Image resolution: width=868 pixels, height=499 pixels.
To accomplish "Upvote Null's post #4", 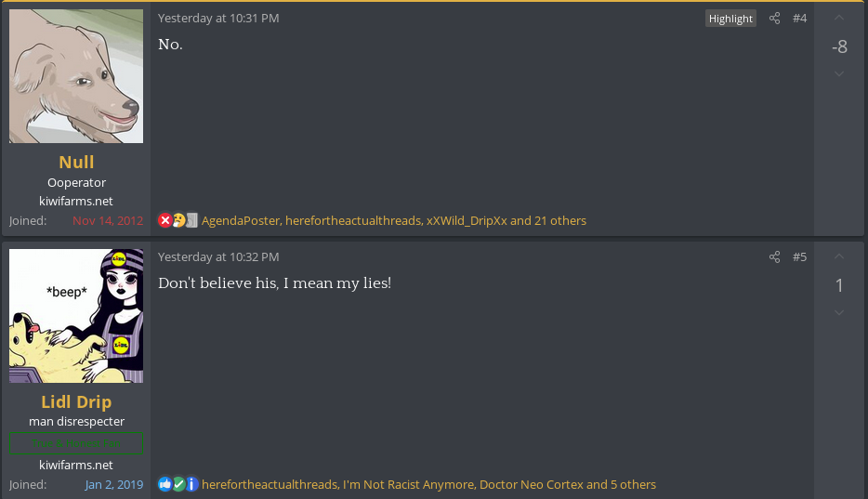I will 839,18.
